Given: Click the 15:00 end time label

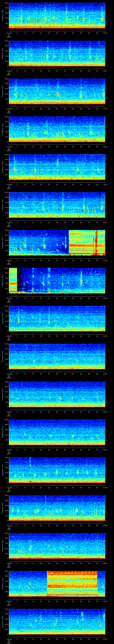Looking at the screenshot, I should pos(105,33).
